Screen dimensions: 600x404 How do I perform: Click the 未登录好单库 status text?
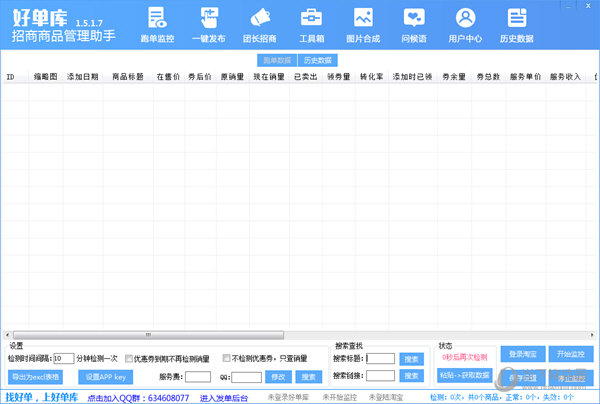(288, 397)
